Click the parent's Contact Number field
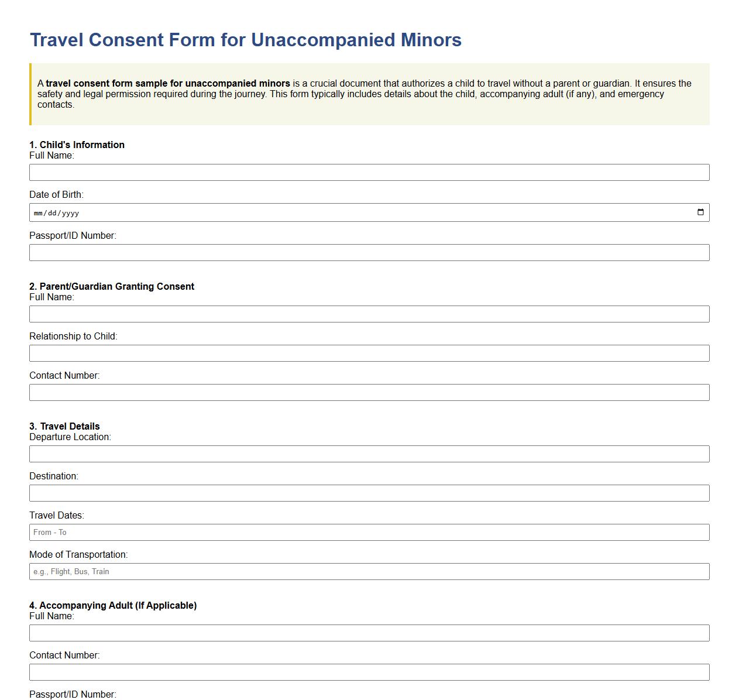 369,392
